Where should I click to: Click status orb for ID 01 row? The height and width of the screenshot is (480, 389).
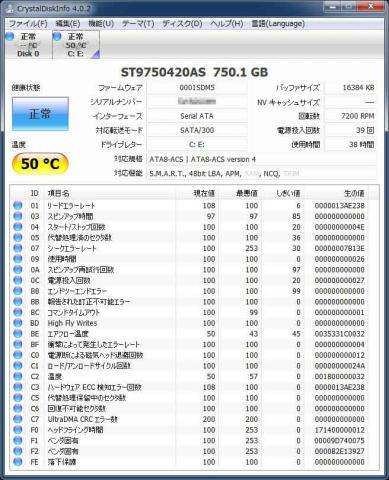coord(18,205)
